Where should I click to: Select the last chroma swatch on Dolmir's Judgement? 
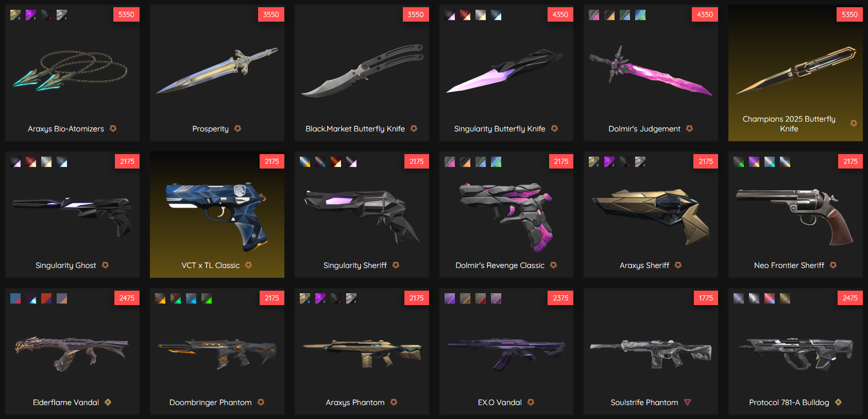point(640,15)
